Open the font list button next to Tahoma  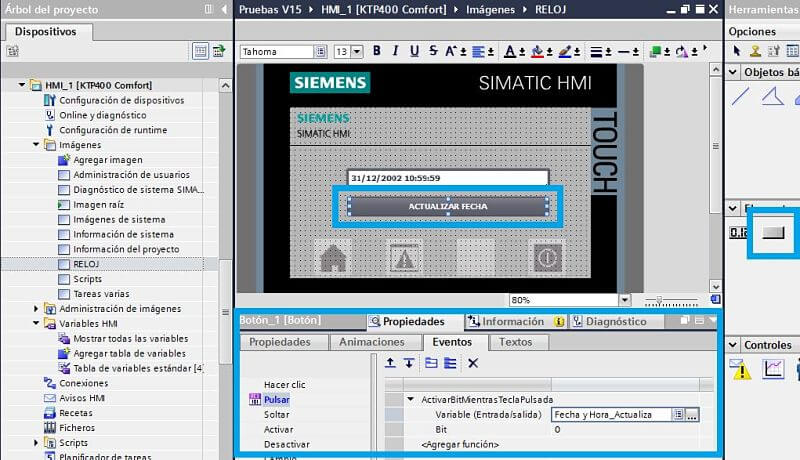point(320,52)
